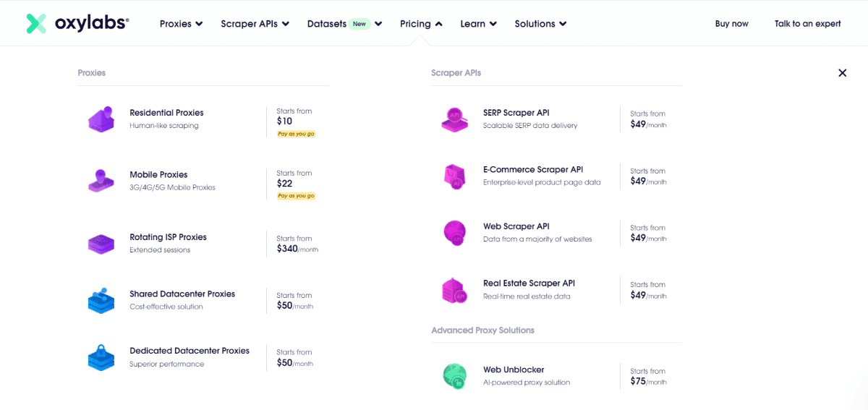Click the $10 Residential Proxies price
The height and width of the screenshot is (410, 868).
(284, 121)
